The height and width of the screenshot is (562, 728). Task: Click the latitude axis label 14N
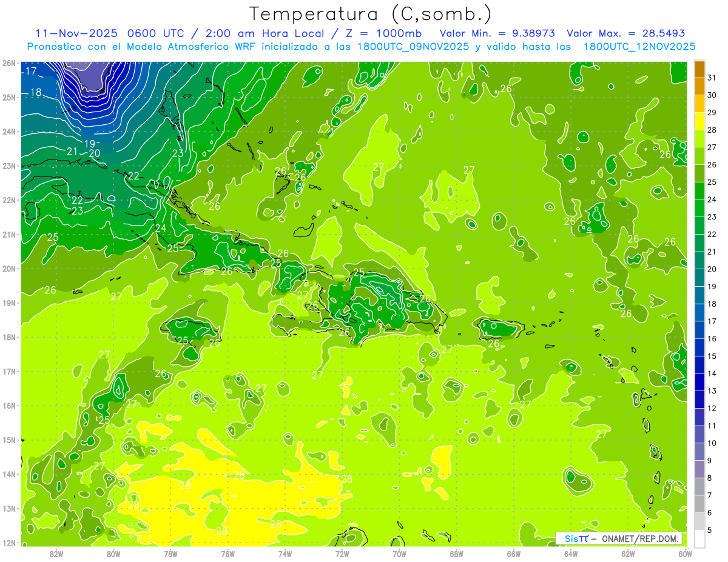pos(10,474)
